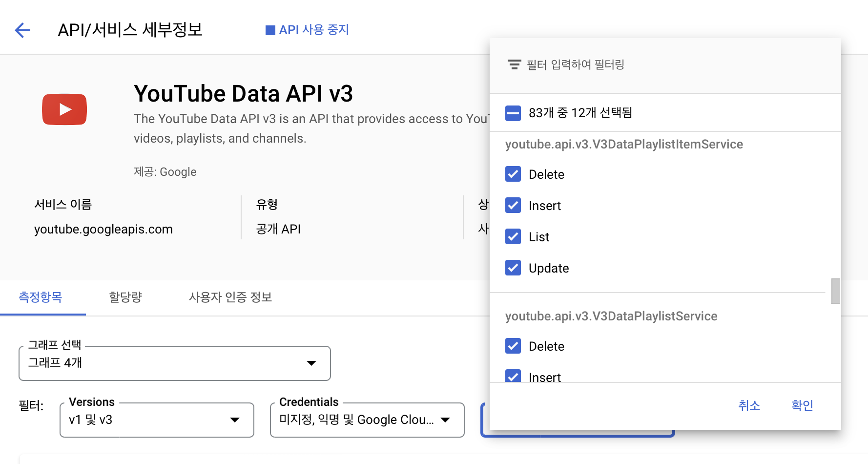Switch to the 할당량 tab
The image size is (868, 464).
tap(125, 297)
